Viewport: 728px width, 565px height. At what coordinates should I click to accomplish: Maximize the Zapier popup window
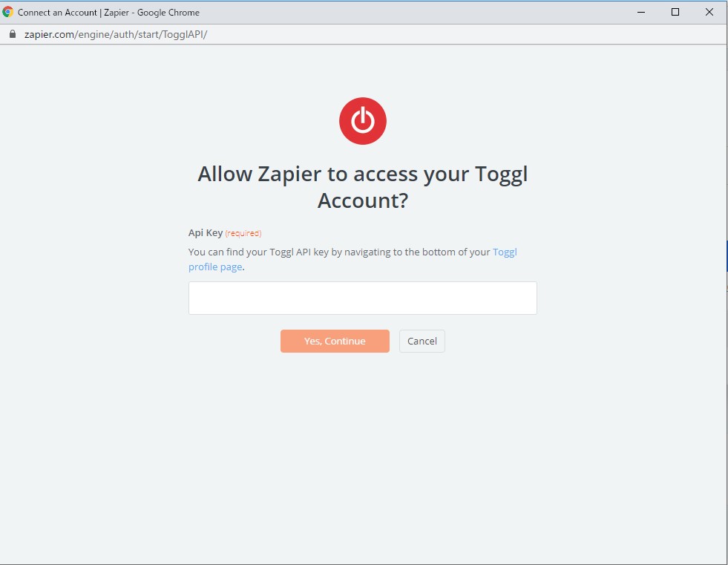675,12
